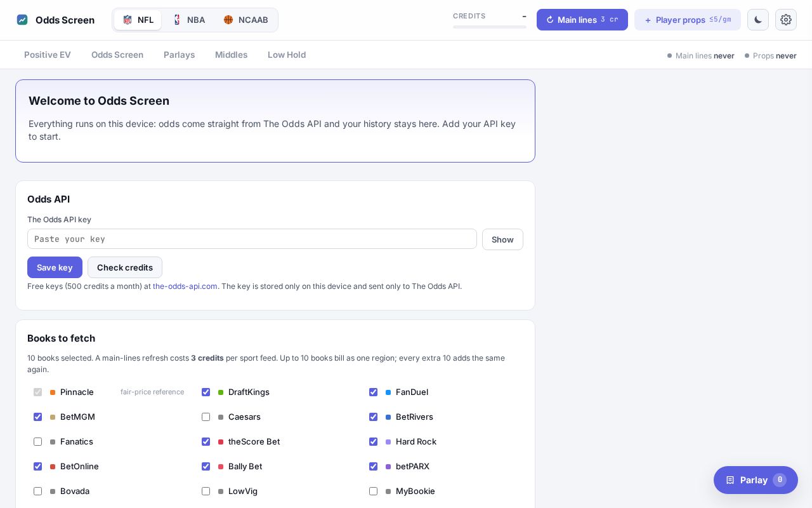Open the Parlays tab
The height and width of the screenshot is (508, 812).
[179, 55]
